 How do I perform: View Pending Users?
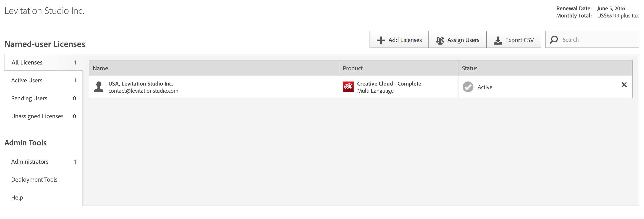pyautogui.click(x=29, y=98)
